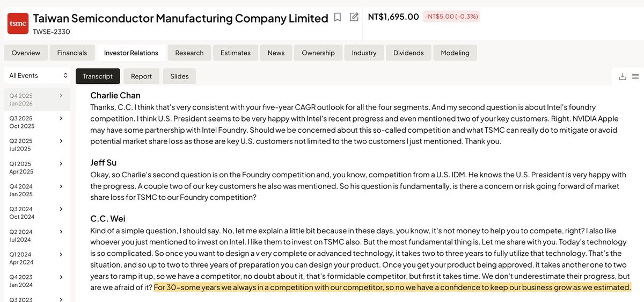Viewport: 644px width, 302px height.
Task: Click the yellow highlighted transcript sentence
Action: 392,287
